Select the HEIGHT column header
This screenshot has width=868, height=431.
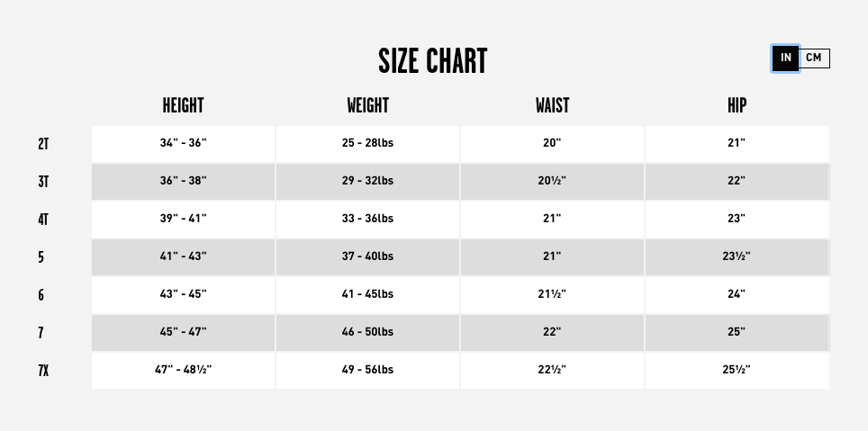coord(183,105)
